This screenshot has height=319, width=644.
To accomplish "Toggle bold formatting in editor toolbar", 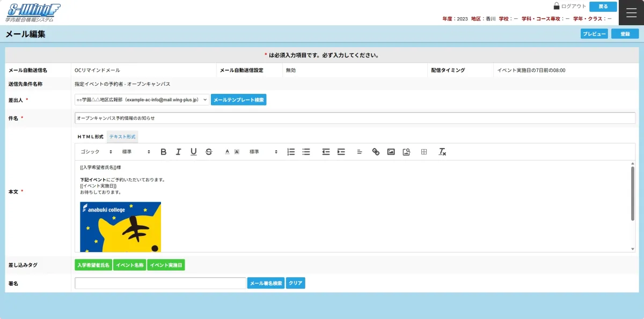I will click(164, 152).
